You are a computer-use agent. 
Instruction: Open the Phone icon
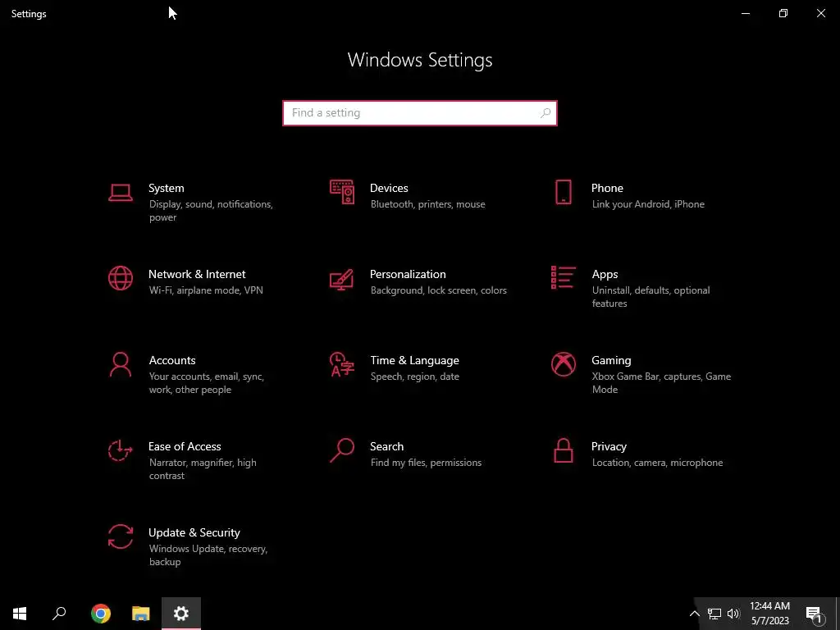[x=563, y=192]
